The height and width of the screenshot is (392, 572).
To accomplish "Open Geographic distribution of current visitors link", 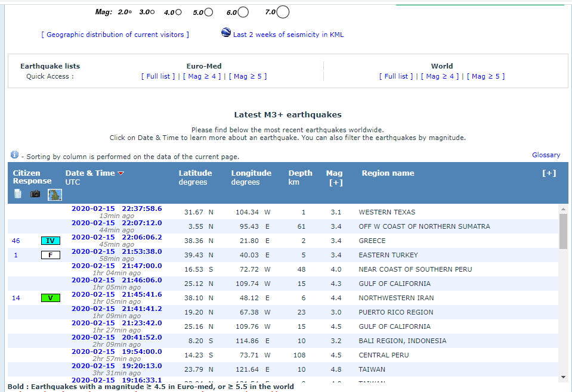I will coord(115,35).
